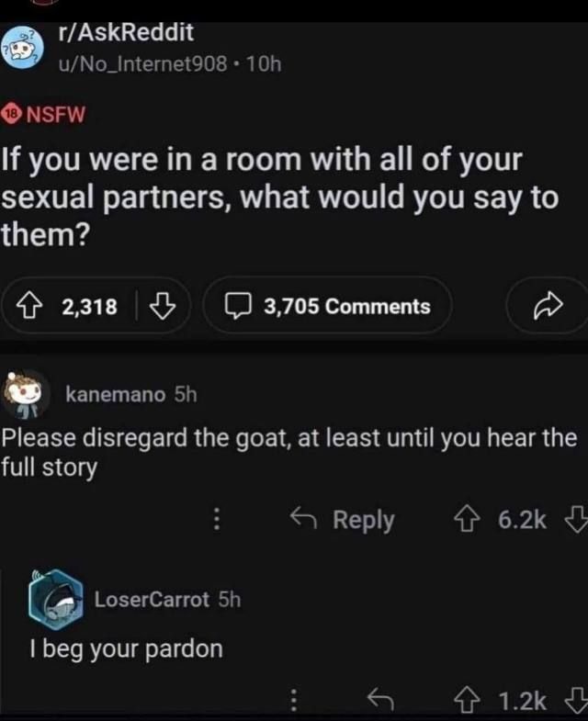
Task: Open three-dot menu on kanemano's comment
Action: [x=217, y=519]
